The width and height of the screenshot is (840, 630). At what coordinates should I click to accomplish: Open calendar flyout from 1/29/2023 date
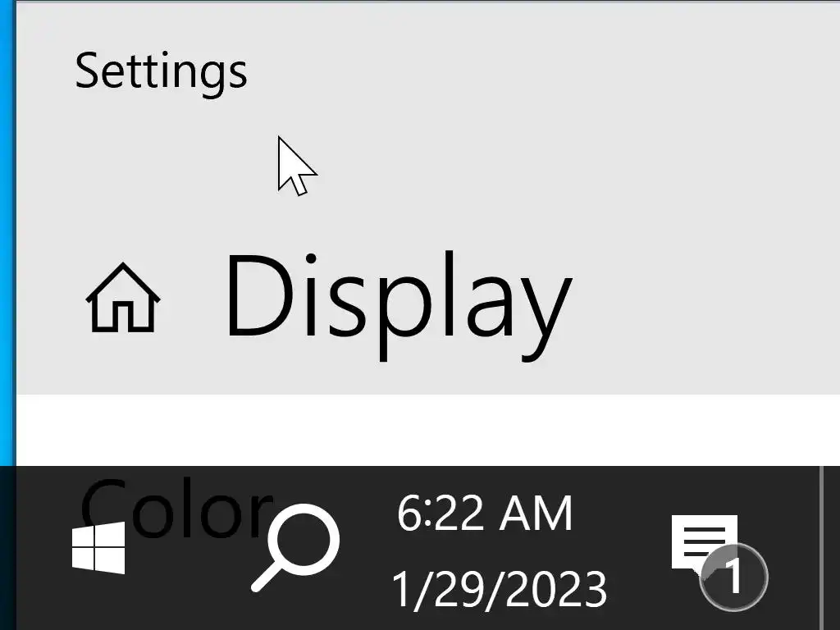[500, 589]
